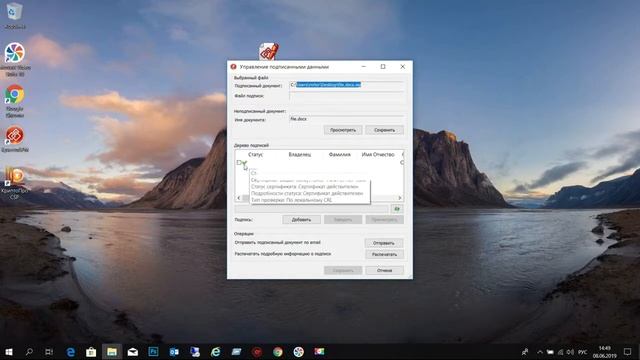Click the Владелец column header

[300, 154]
